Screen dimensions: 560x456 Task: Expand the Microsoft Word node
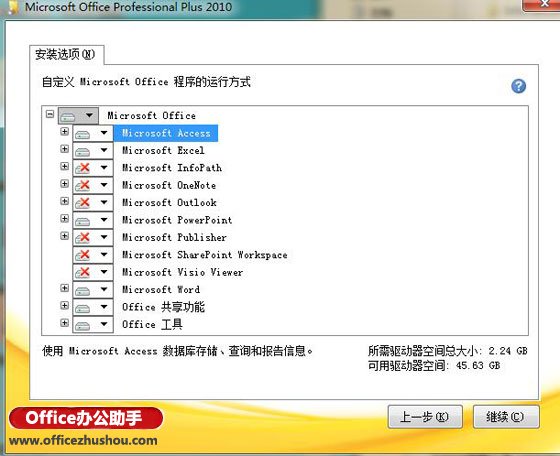[64, 288]
